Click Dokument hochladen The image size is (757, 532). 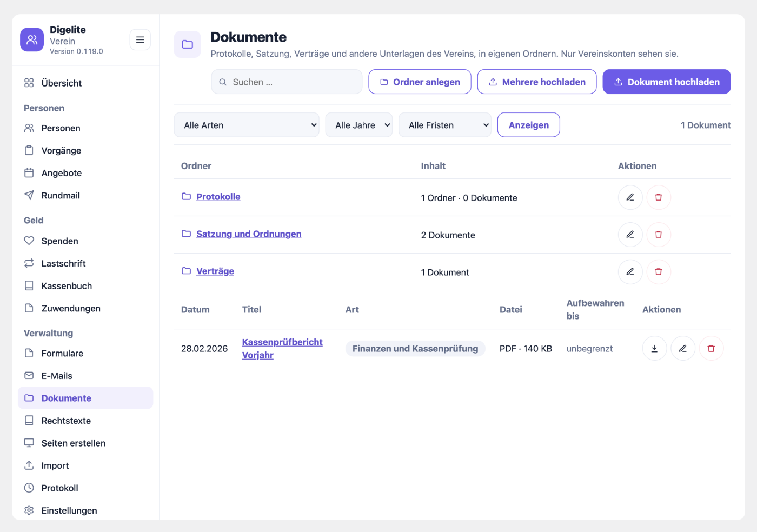click(667, 82)
